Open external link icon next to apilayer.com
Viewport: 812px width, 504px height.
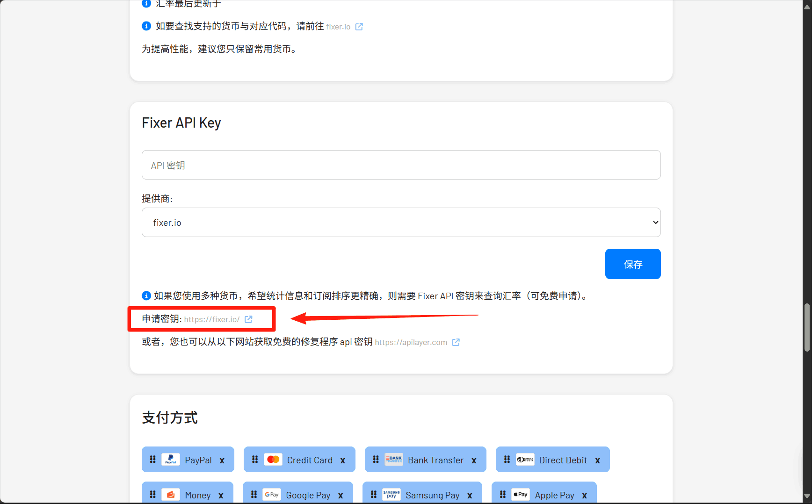tap(456, 342)
